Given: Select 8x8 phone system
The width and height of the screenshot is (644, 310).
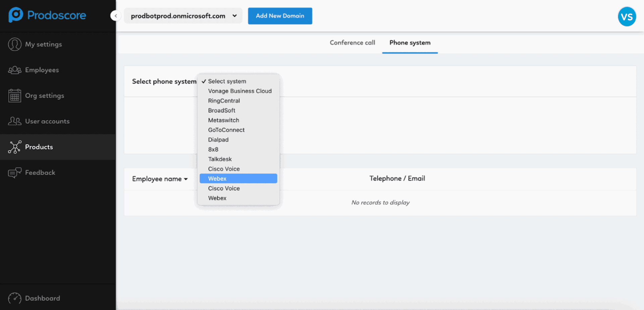Looking at the screenshot, I should (x=238, y=149).
